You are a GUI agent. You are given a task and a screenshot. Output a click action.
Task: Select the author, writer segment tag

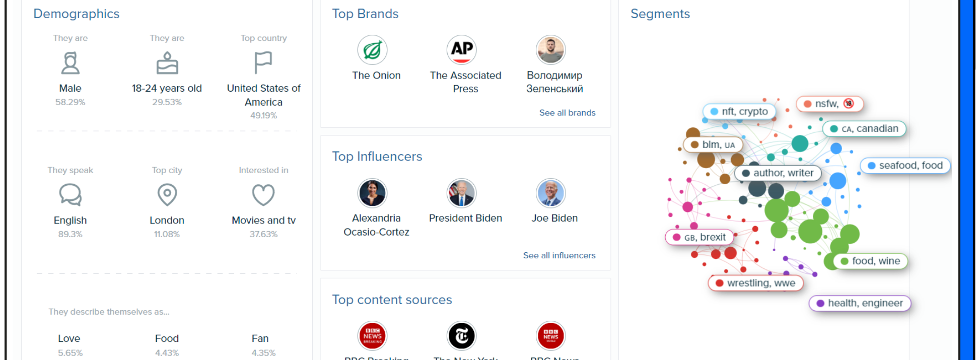click(x=778, y=173)
